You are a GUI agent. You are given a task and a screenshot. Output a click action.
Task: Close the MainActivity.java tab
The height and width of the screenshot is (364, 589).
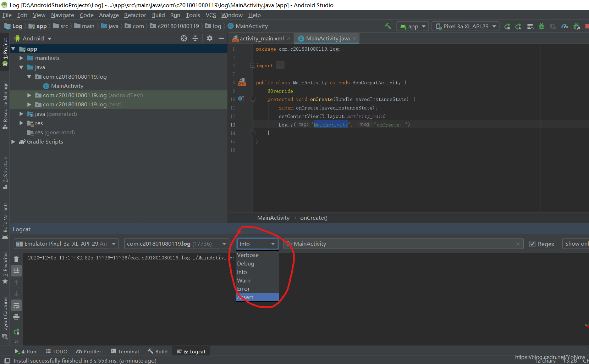pos(354,38)
